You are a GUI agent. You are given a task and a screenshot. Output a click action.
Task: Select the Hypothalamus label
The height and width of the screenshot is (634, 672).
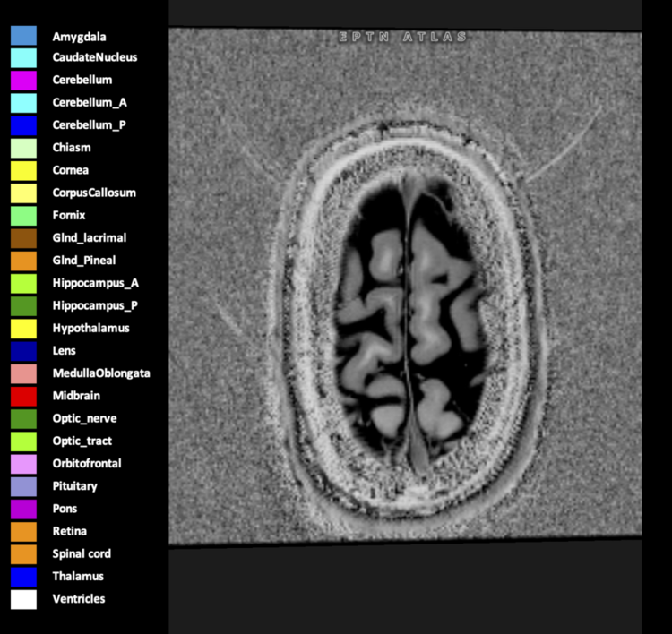pyautogui.click(x=90, y=328)
